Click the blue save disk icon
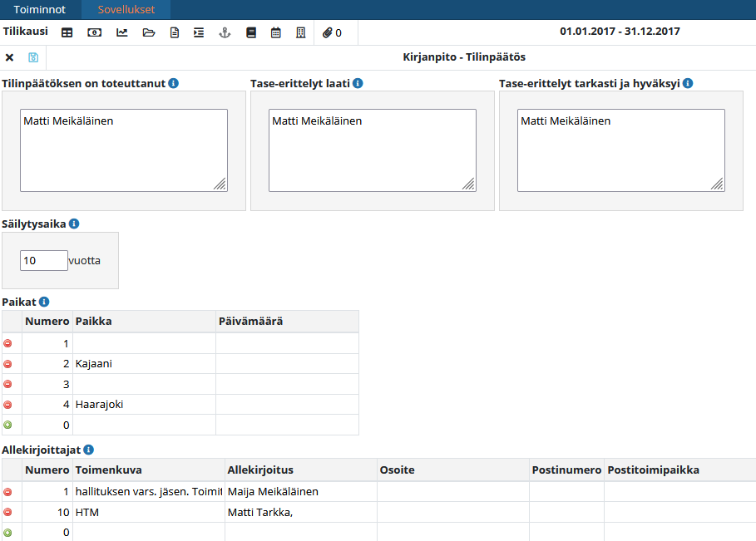Screen dimensions: 756x541 tap(33, 57)
